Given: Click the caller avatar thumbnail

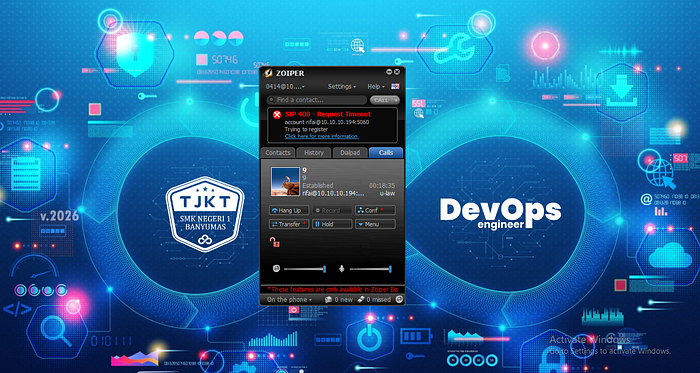Looking at the screenshot, I should click(x=285, y=182).
